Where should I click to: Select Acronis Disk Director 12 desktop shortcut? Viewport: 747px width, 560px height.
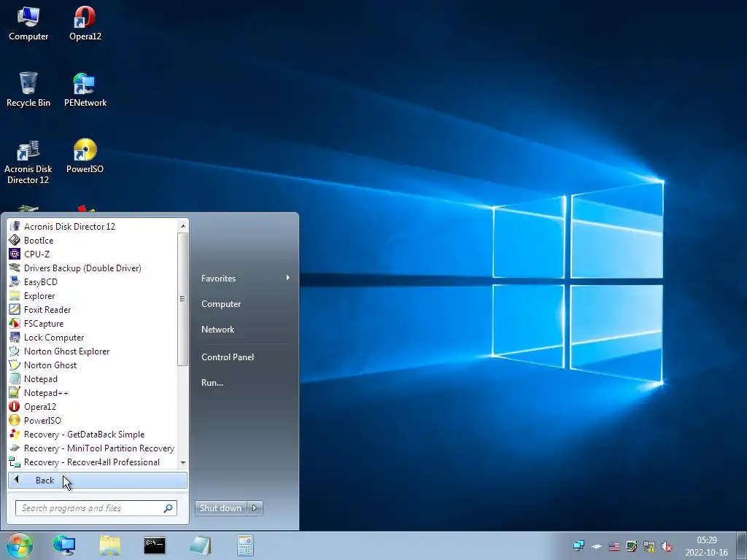point(28,162)
